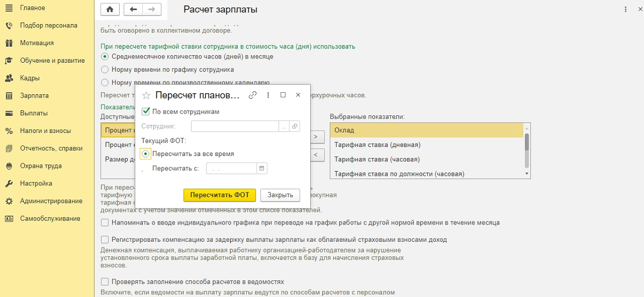Click Закрыть button in dialog

(x=280, y=195)
